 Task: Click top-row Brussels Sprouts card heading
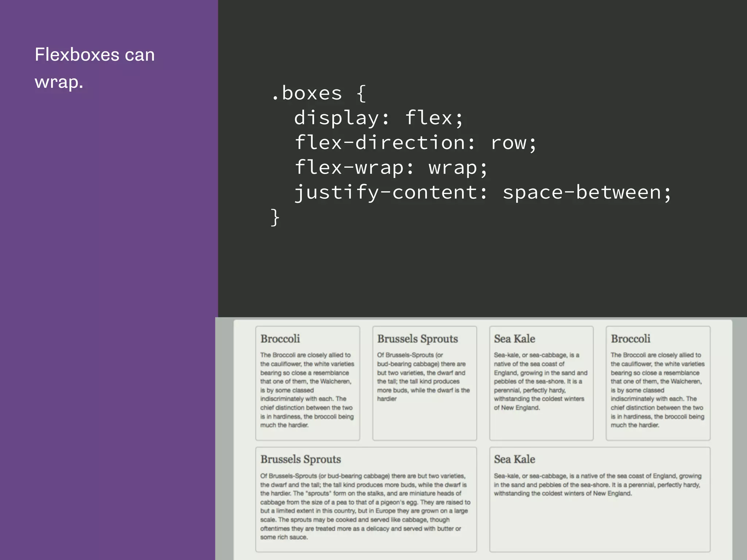click(x=417, y=339)
